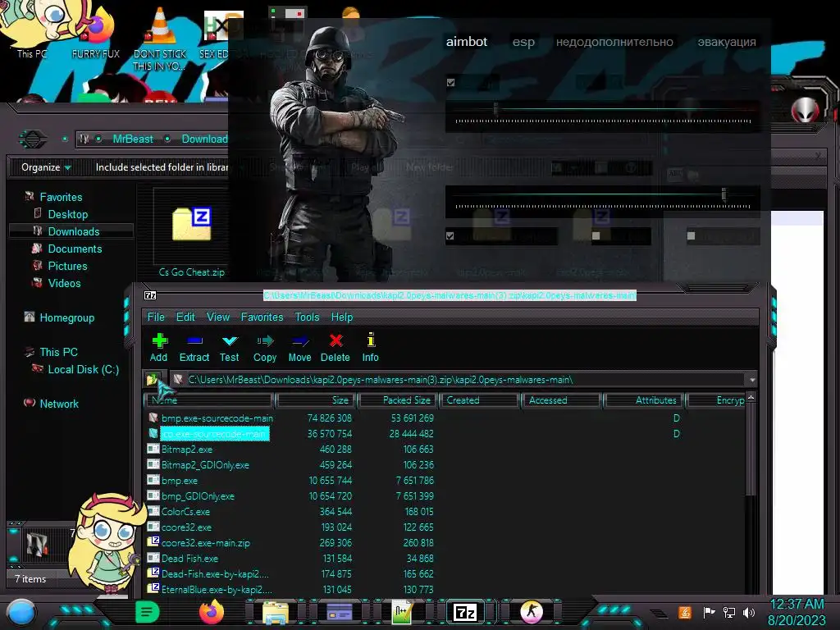The image size is (840, 630).
Task: Open the VLC DONT STICK desktop shortcut
Action: 159,38
